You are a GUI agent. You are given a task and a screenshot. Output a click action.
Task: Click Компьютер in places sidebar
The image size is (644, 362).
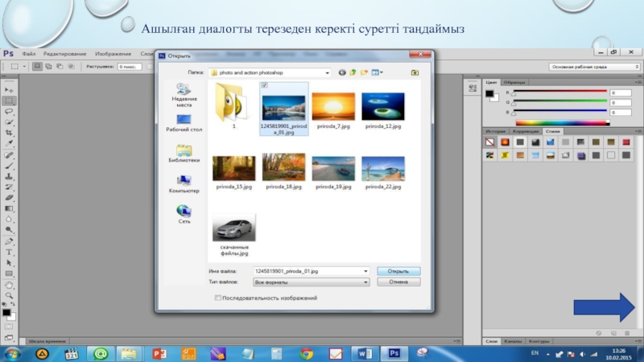[184, 183]
